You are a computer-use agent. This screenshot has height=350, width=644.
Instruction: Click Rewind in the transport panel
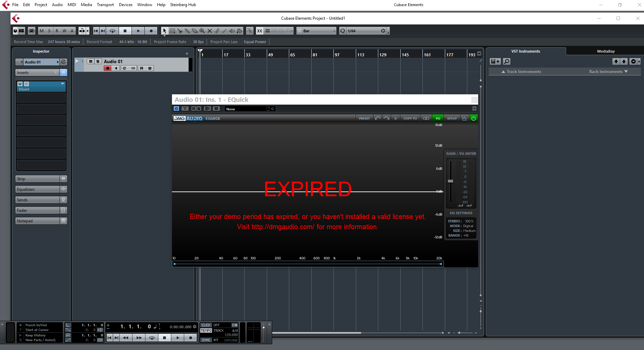(125, 338)
